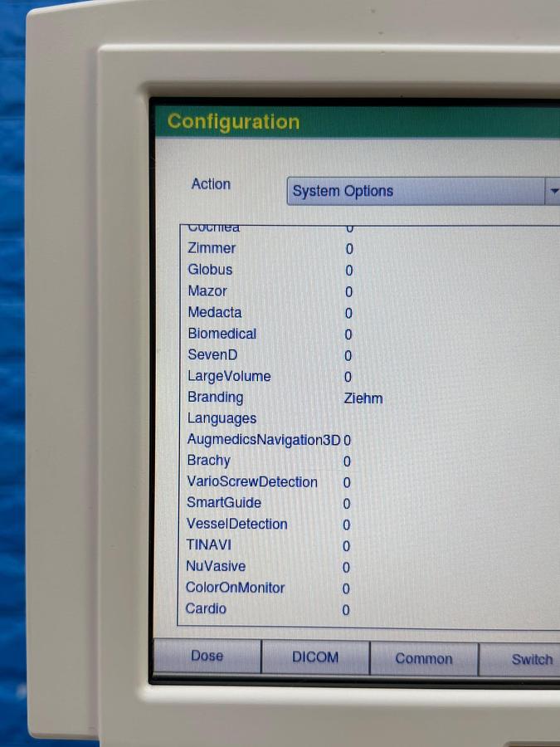Image resolution: width=560 pixels, height=747 pixels.
Task: Select the Mazor option row
Action: pos(369,291)
